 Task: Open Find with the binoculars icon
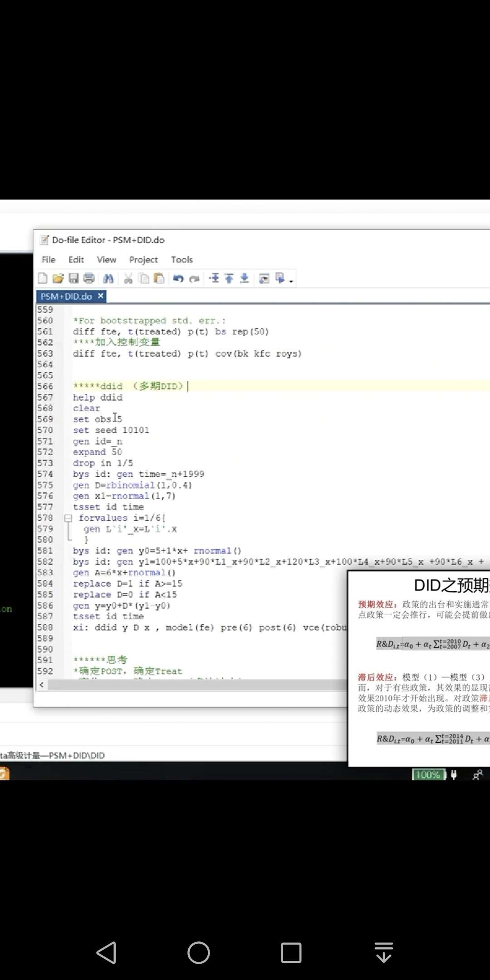pos(108,278)
